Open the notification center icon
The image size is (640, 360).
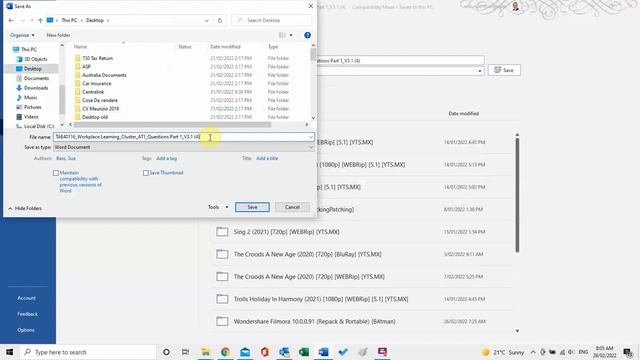pyautogui.click(x=628, y=352)
